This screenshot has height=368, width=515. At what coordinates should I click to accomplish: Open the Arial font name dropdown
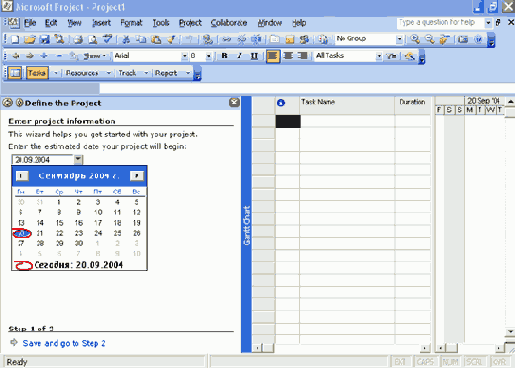184,56
